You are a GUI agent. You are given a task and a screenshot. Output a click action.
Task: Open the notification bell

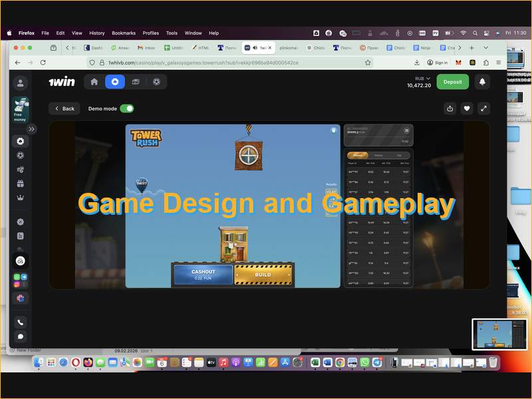(483, 81)
